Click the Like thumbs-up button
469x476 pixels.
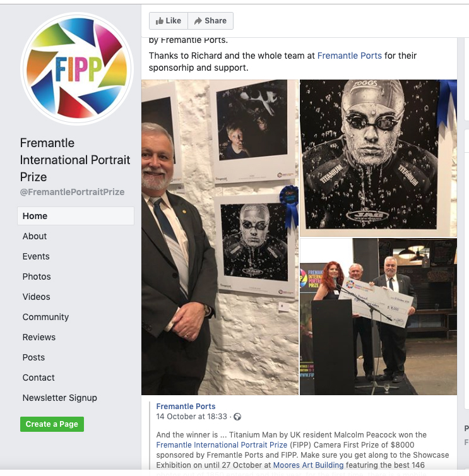pos(169,21)
